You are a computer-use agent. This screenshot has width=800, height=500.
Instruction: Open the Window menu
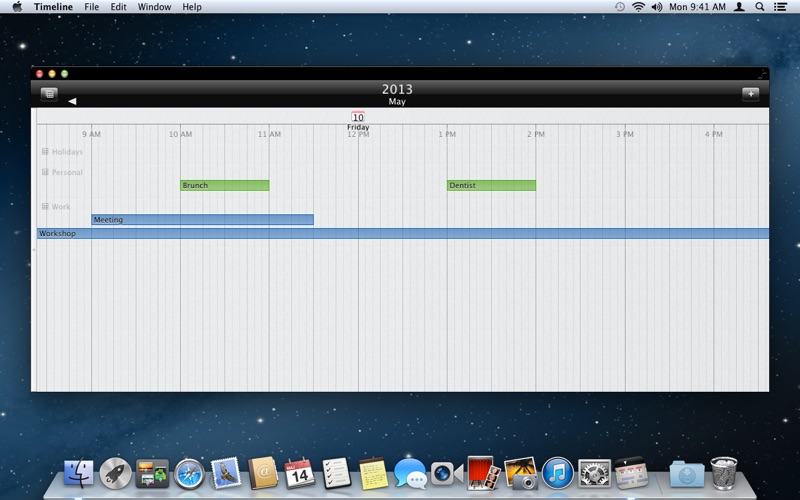coord(154,7)
